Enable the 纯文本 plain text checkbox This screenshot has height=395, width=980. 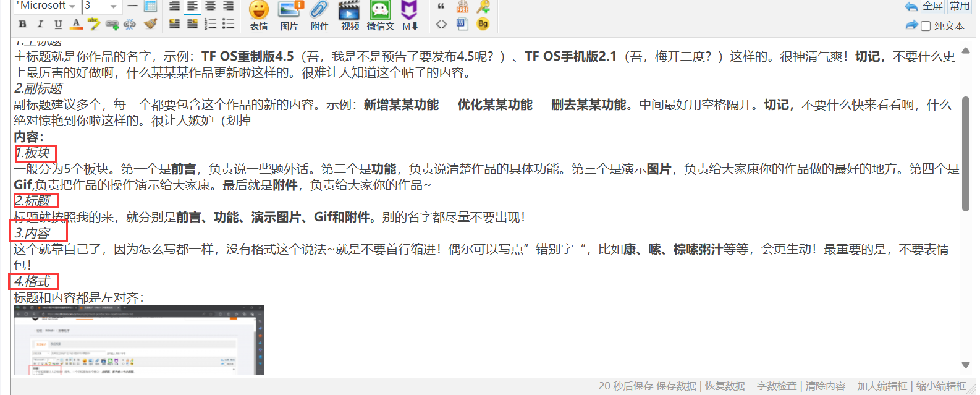coord(926,26)
